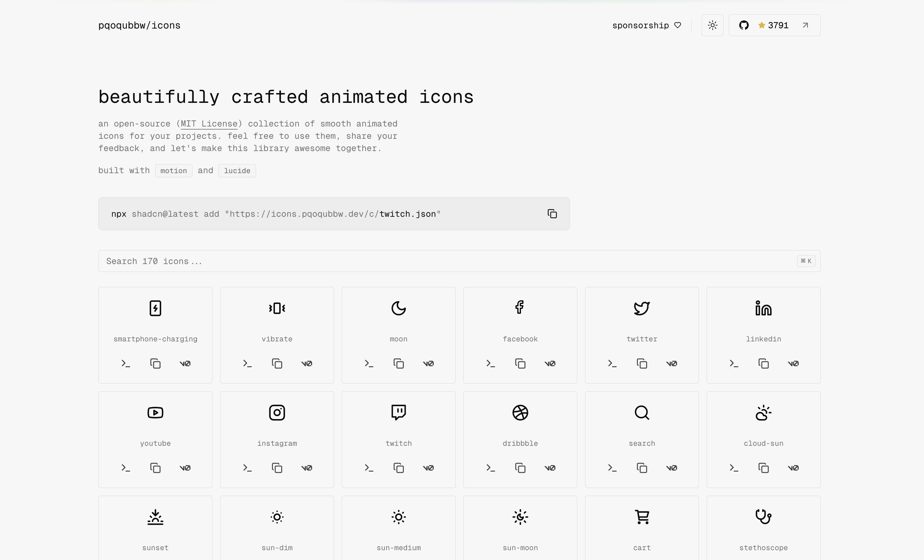Click the npx shadcn command text
The width and height of the screenshot is (924, 560).
[276, 214]
